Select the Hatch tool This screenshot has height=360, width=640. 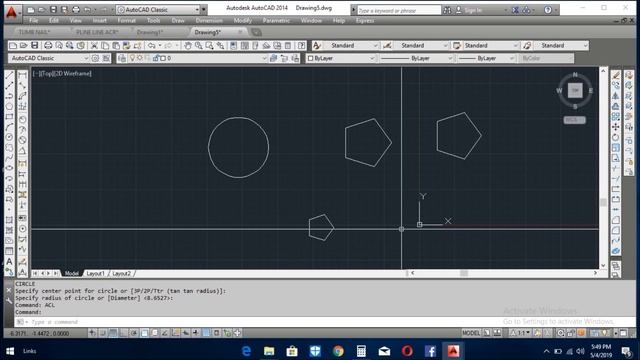pyautogui.click(x=9, y=220)
